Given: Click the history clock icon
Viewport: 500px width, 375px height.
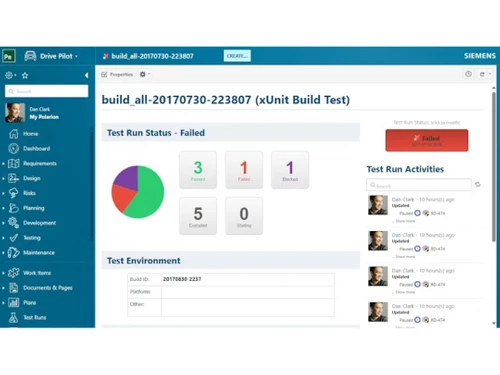Looking at the screenshot, I should click(468, 74).
